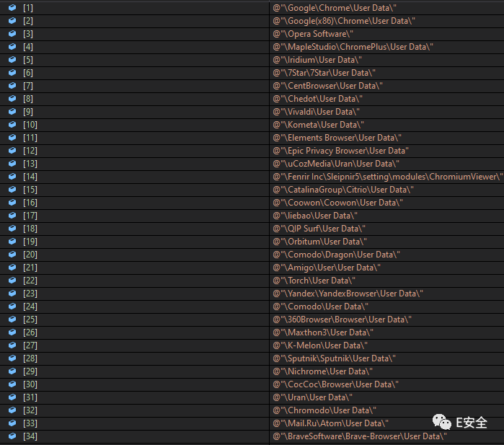Click the field icon beside index [6]
504x445 pixels.
point(12,73)
